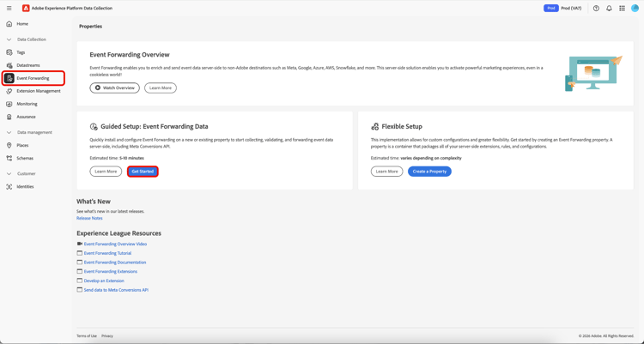Open the app switcher grid icon

[x=623, y=9]
